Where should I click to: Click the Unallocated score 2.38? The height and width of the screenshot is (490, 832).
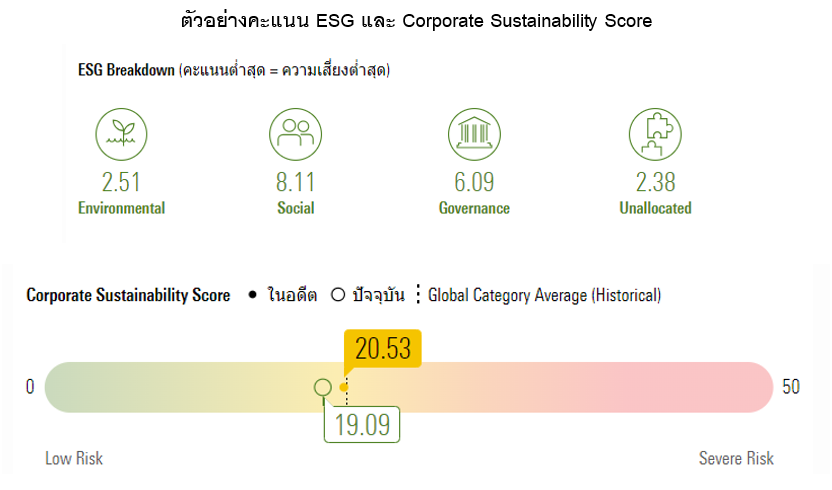[655, 182]
